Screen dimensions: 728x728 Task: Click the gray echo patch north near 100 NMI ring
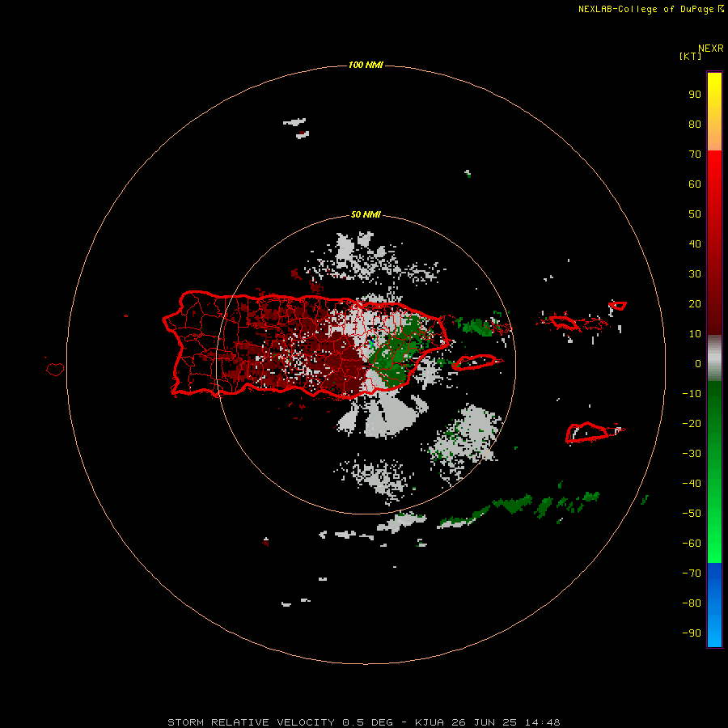(294, 122)
